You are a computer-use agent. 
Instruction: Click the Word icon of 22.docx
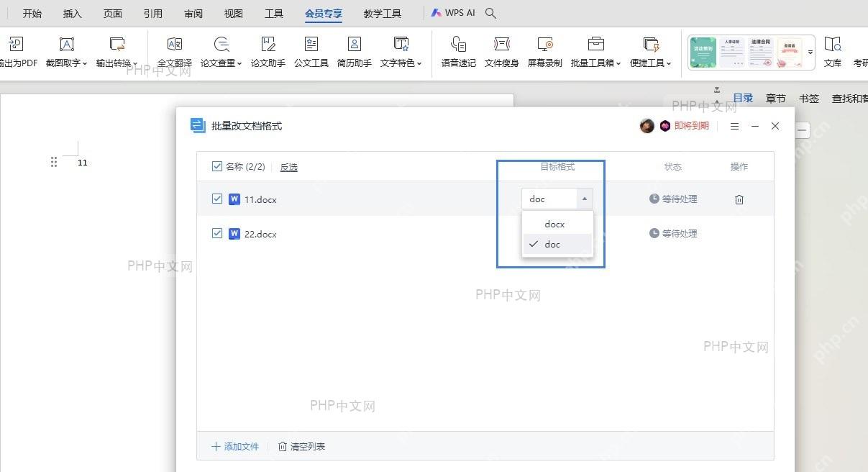(x=234, y=234)
